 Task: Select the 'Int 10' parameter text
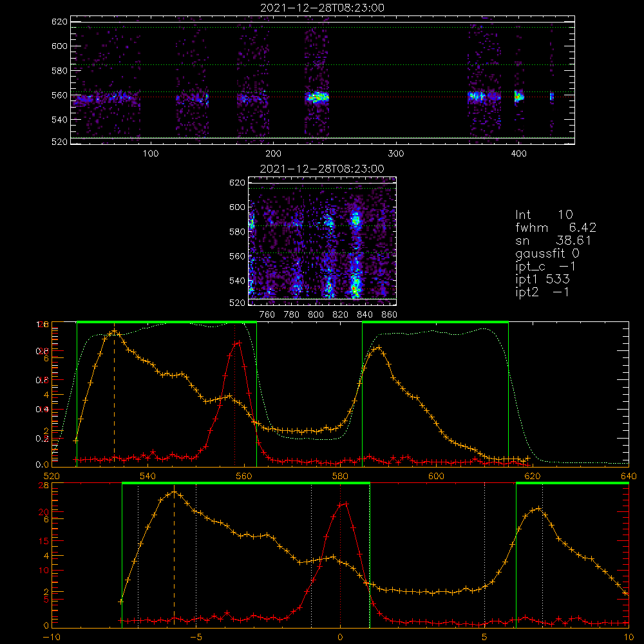click(x=544, y=215)
